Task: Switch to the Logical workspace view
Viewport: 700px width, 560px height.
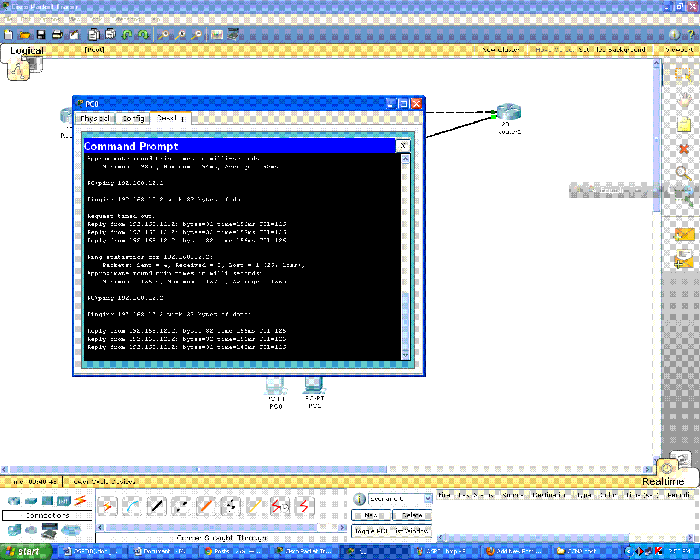Action: pyautogui.click(x=27, y=50)
